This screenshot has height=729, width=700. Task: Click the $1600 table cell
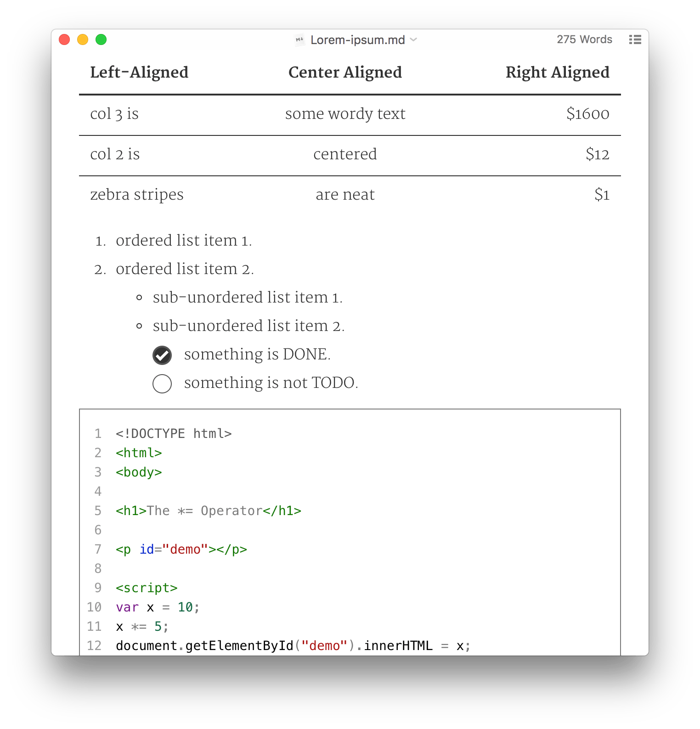pos(588,113)
